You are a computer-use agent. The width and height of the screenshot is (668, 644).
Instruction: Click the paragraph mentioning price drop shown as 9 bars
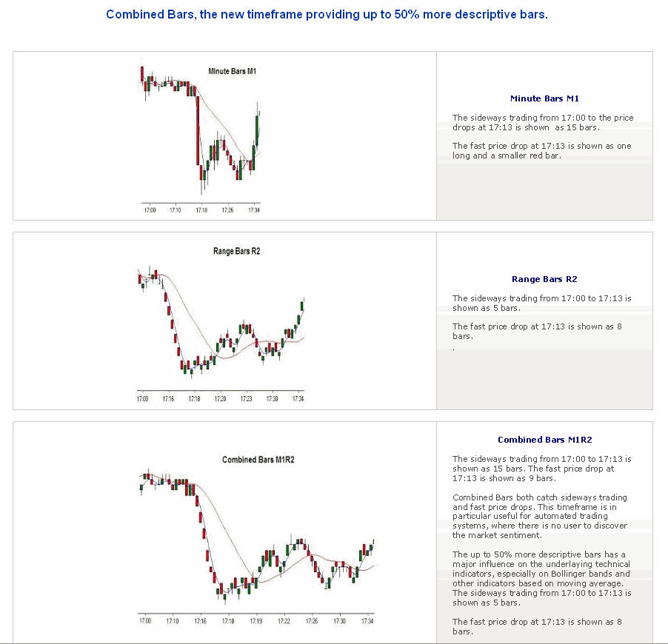point(541,469)
